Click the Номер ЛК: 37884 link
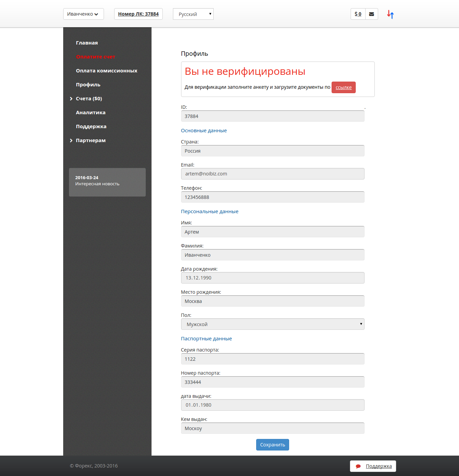 coord(138,14)
